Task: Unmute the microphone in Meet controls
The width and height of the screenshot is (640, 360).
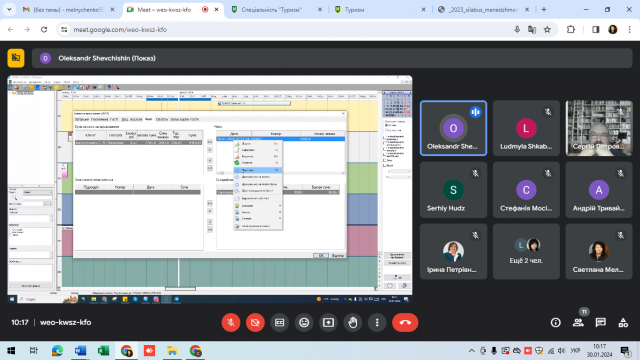Action: click(231, 322)
